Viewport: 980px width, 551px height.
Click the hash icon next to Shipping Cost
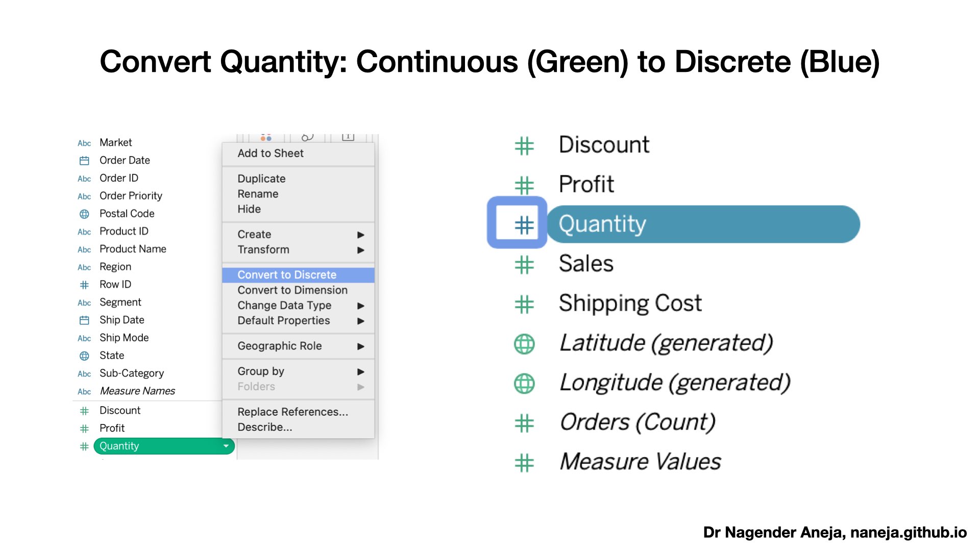[524, 304]
